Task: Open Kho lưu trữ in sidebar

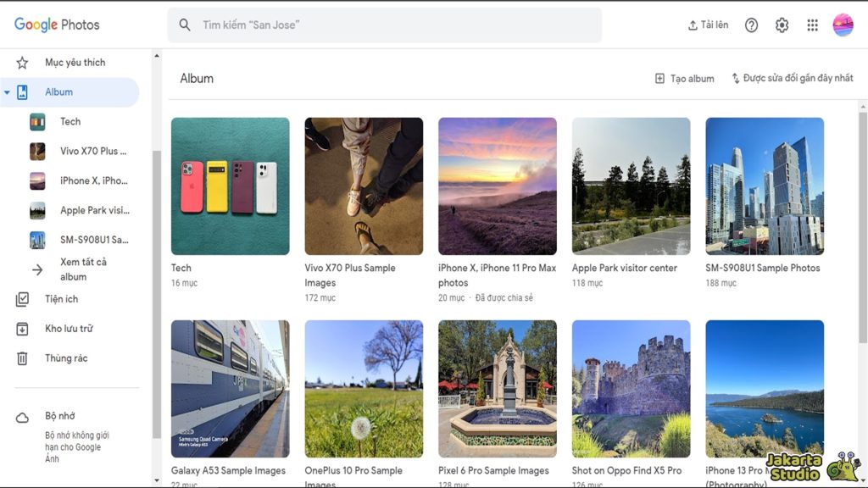Action: point(70,329)
